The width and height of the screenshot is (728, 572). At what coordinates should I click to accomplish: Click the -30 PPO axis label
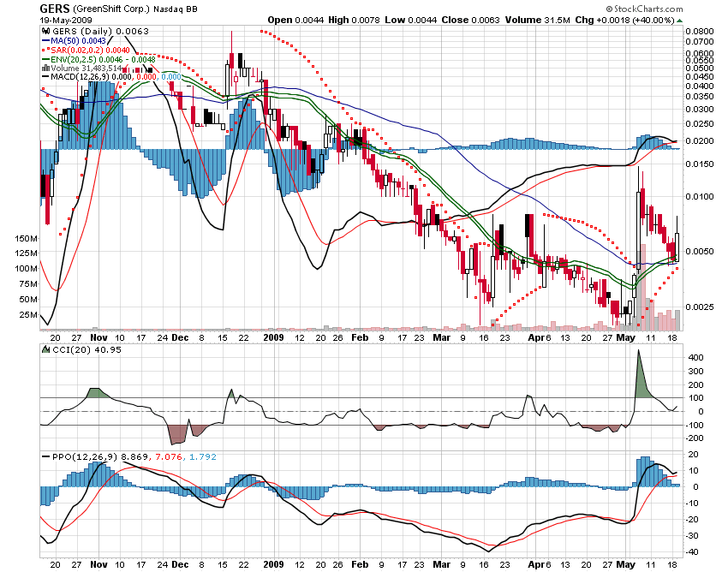(692, 536)
